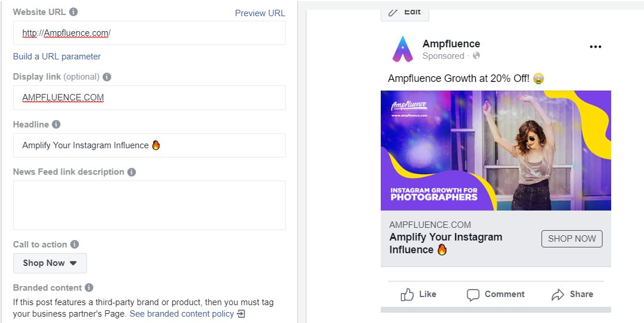The width and height of the screenshot is (644, 323).
Task: Click the Ampfluence page logo avatar
Action: 403,49
